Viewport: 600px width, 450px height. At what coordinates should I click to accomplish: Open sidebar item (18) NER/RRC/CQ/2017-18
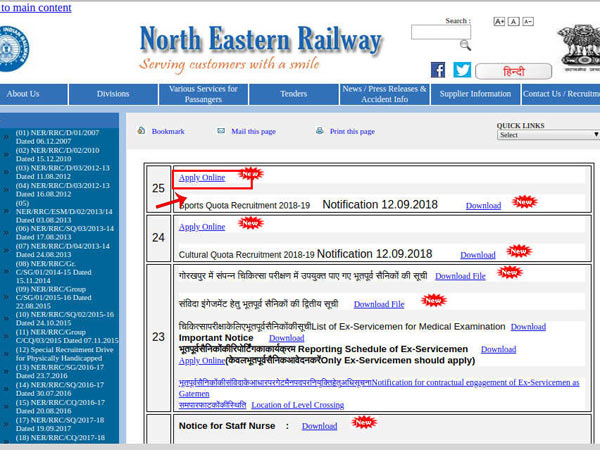tap(60, 438)
